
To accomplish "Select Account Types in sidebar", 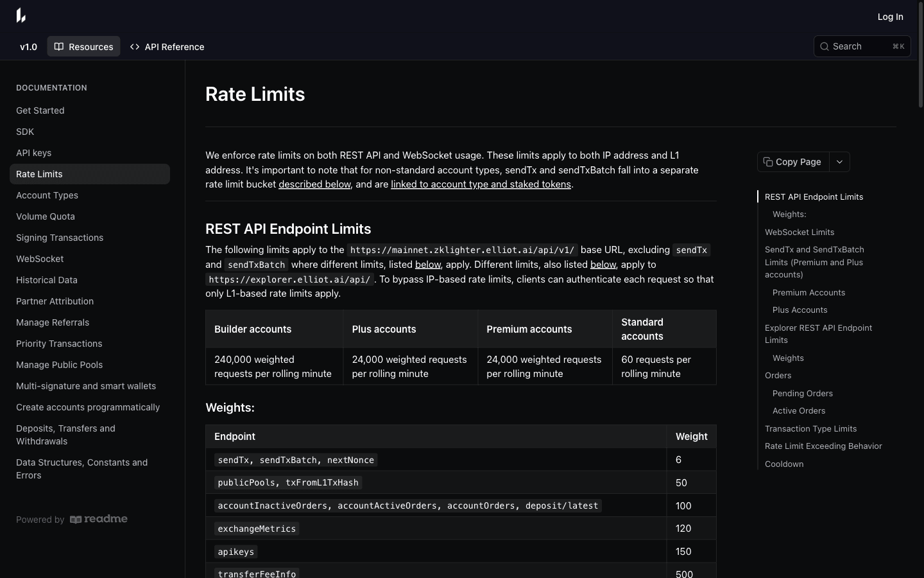I will [x=90, y=195].
